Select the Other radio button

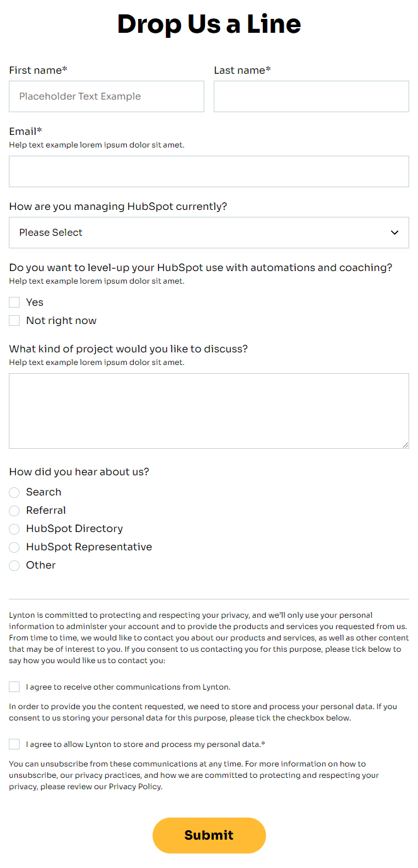(15, 565)
